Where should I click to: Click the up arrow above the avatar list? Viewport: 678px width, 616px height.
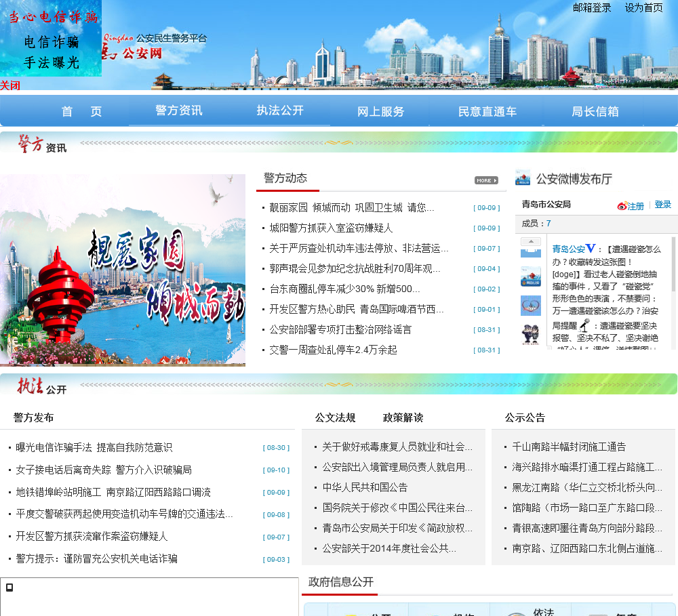531,242
